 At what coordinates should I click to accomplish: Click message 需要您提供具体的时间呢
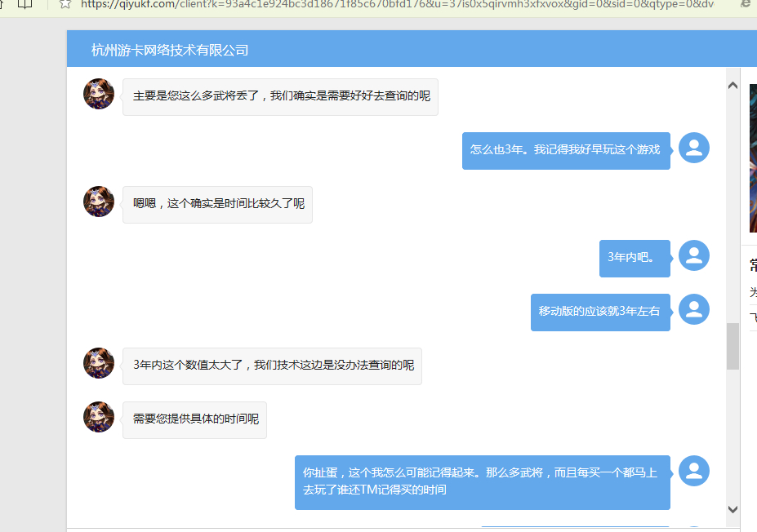coord(194,420)
